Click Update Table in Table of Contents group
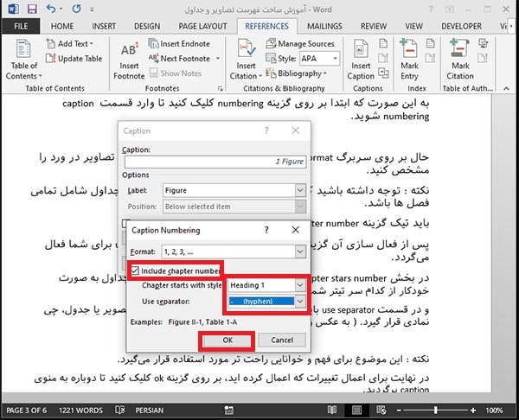 pos(74,59)
